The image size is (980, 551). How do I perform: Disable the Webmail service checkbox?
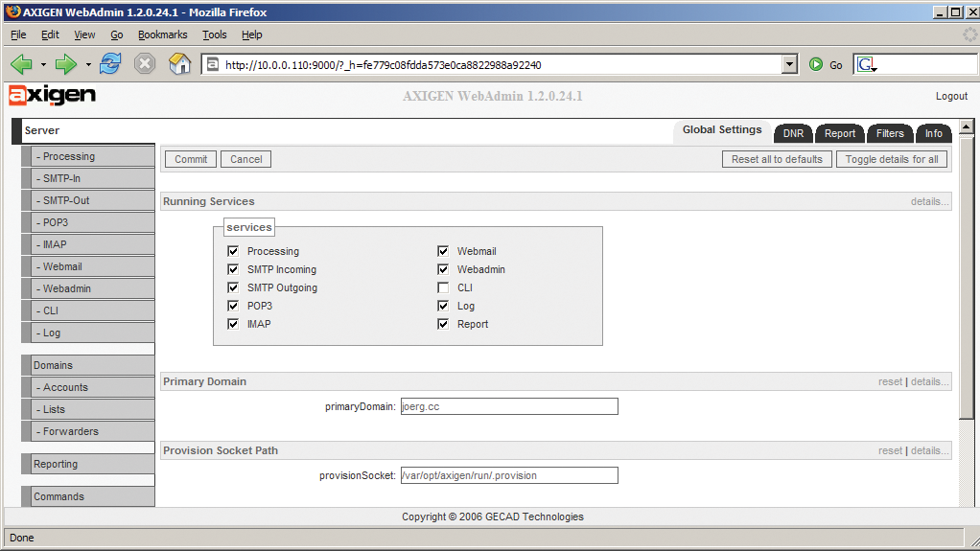(443, 251)
